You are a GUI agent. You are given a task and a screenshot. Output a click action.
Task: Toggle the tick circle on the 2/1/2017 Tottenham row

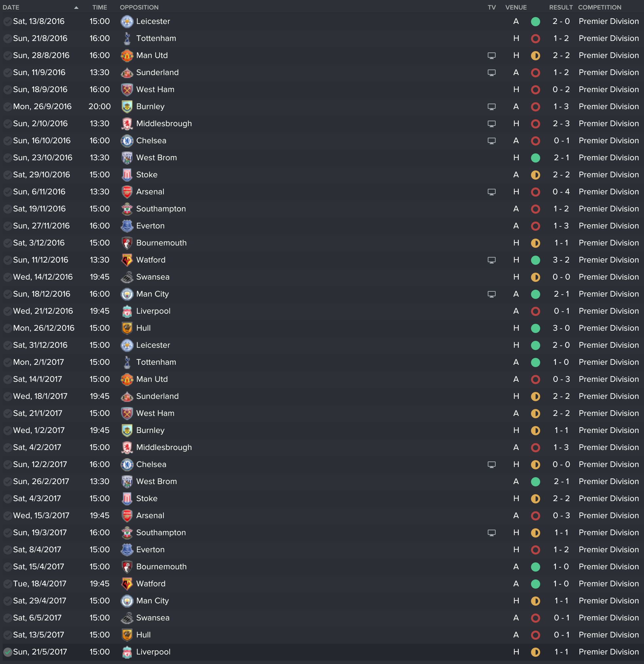click(x=8, y=362)
